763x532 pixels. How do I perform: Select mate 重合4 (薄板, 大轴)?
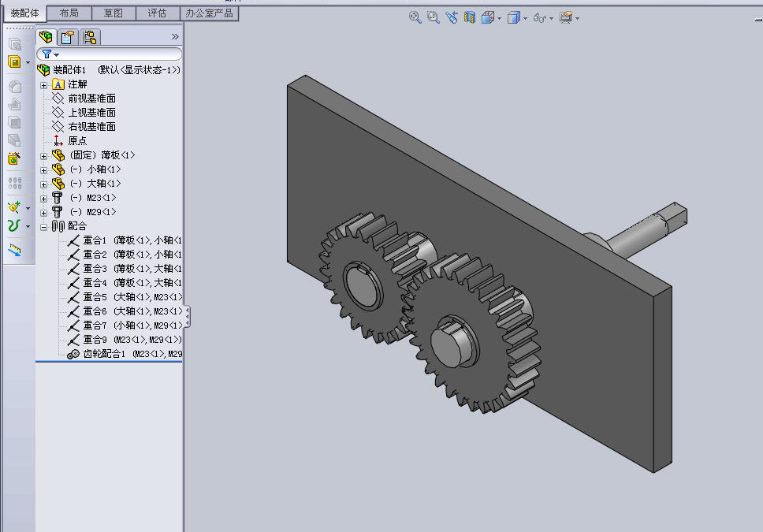[124, 283]
